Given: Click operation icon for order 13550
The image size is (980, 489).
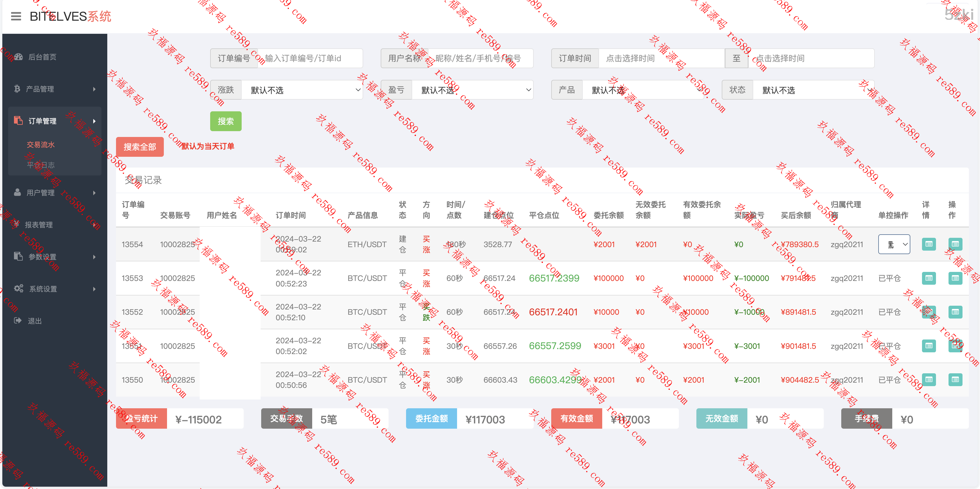Looking at the screenshot, I should (x=955, y=379).
